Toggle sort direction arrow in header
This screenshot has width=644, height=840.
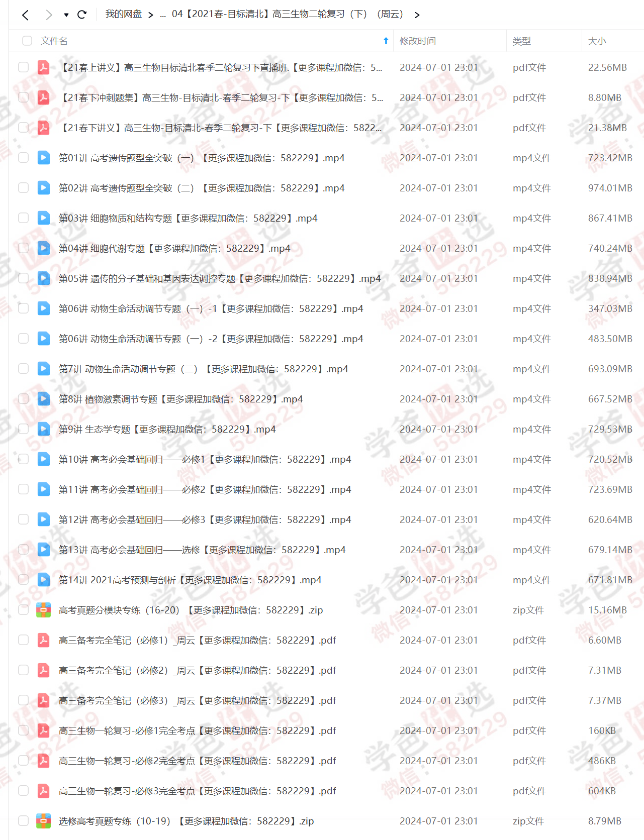[x=386, y=41]
